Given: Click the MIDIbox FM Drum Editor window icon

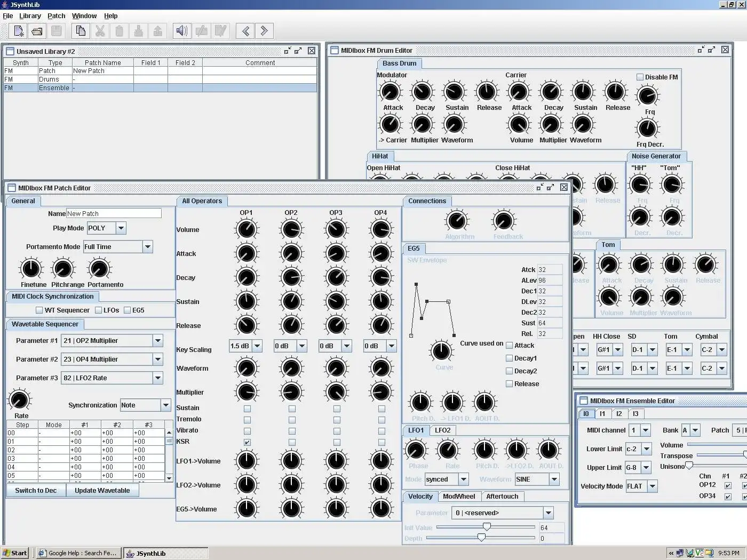Looking at the screenshot, I should point(335,50).
